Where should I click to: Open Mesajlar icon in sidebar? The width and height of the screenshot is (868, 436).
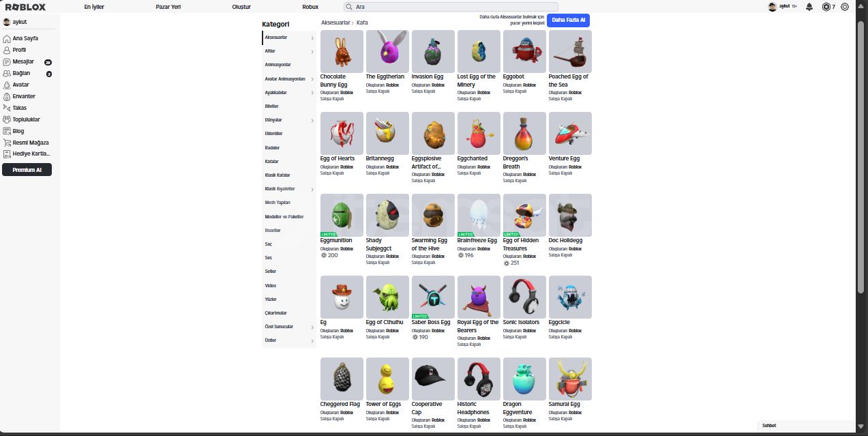coord(7,61)
